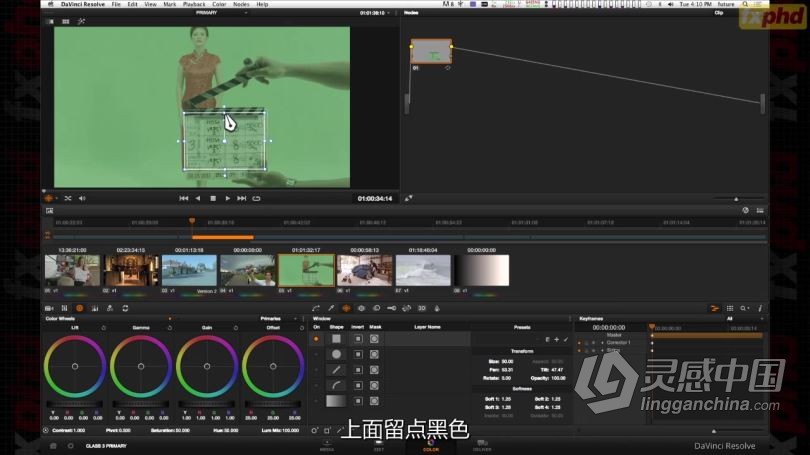810x455 pixels.
Task: Toggle shuffle unmix icon below viewer
Action: pyautogui.click(x=68, y=198)
